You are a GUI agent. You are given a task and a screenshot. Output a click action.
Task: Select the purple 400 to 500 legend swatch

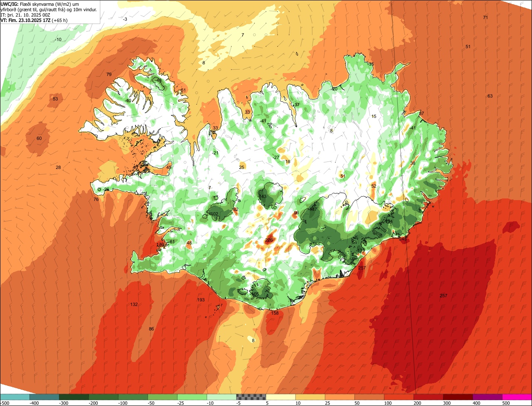point(487,397)
